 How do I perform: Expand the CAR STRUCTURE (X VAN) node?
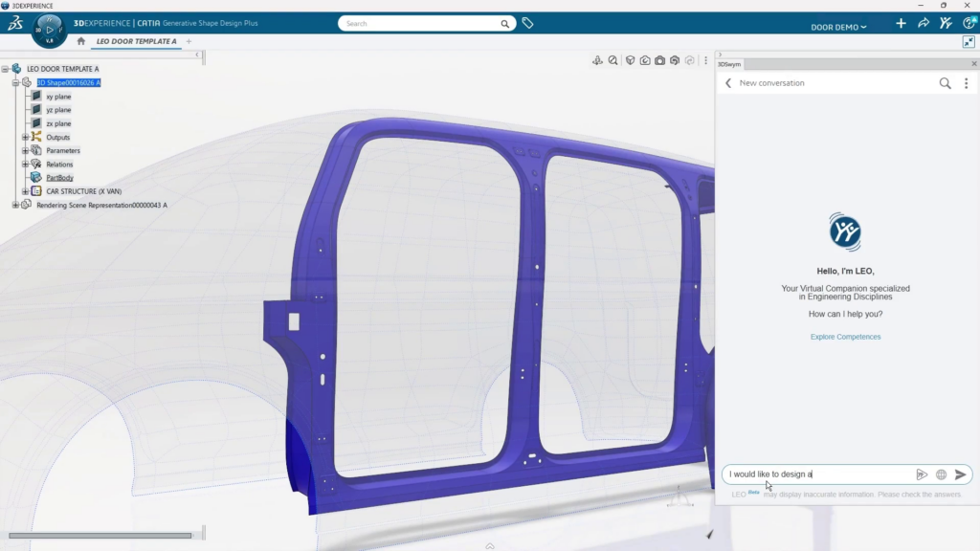[25, 191]
